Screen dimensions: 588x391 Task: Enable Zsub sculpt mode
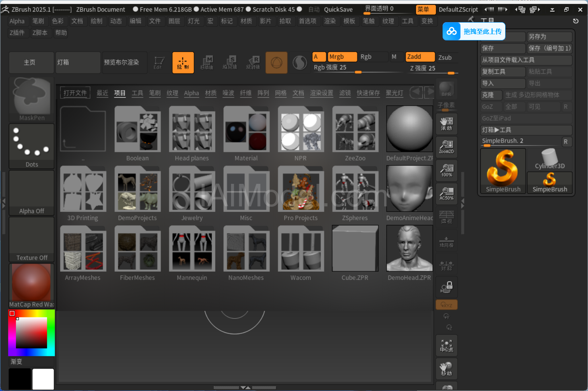447,58
